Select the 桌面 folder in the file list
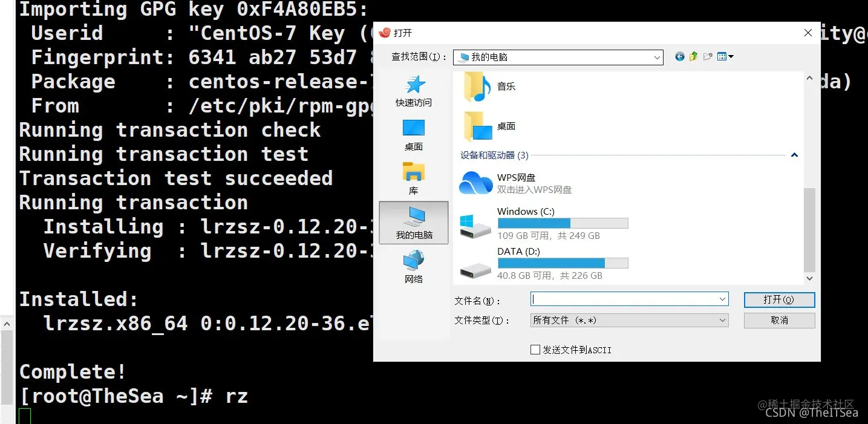This screenshot has height=424, width=868. (x=490, y=126)
